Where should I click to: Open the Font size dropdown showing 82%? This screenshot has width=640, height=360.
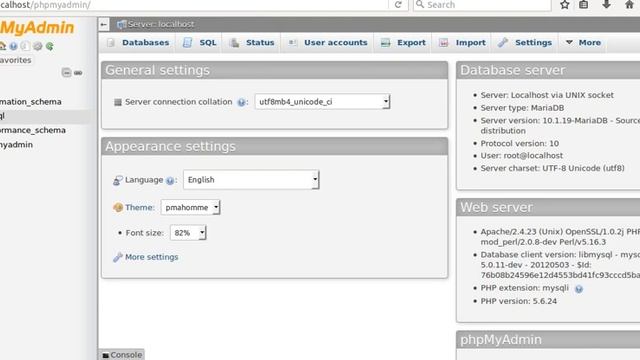click(188, 233)
